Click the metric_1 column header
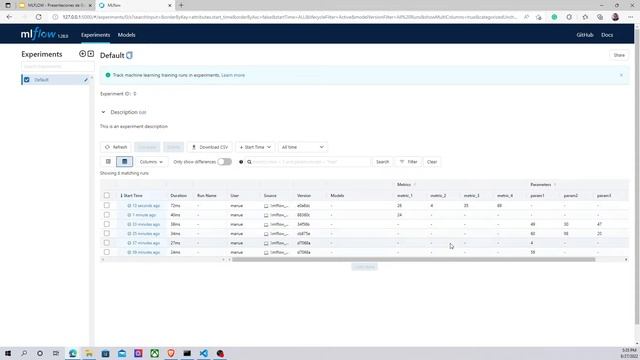The width and height of the screenshot is (640, 360). [404, 196]
